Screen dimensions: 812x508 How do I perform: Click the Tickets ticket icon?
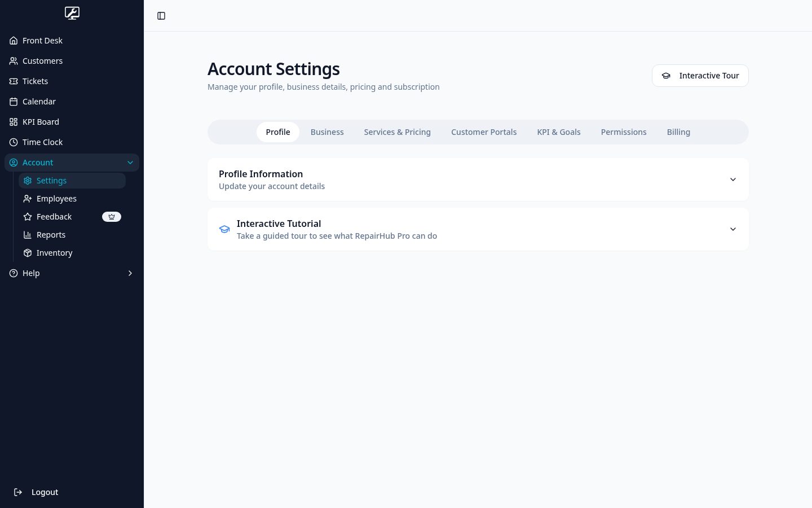(x=14, y=81)
